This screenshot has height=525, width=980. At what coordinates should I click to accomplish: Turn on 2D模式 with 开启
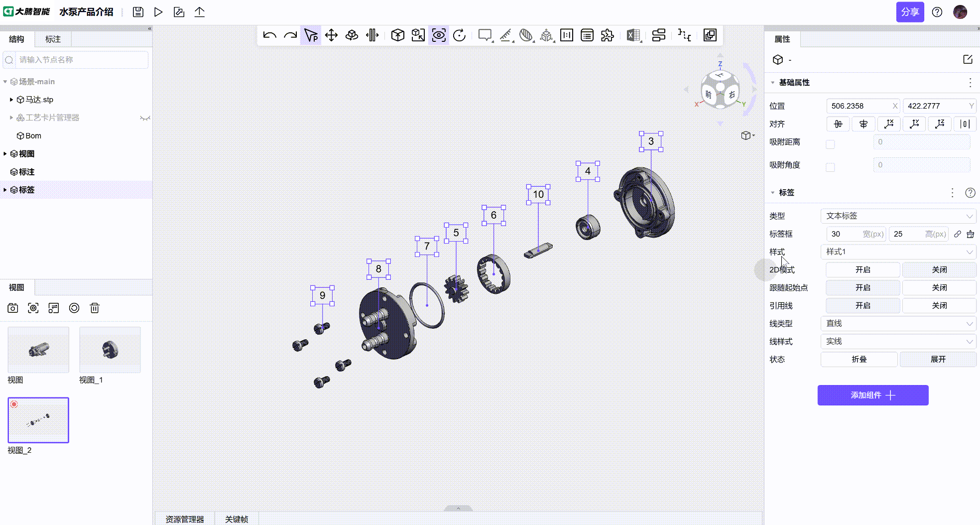862,269
